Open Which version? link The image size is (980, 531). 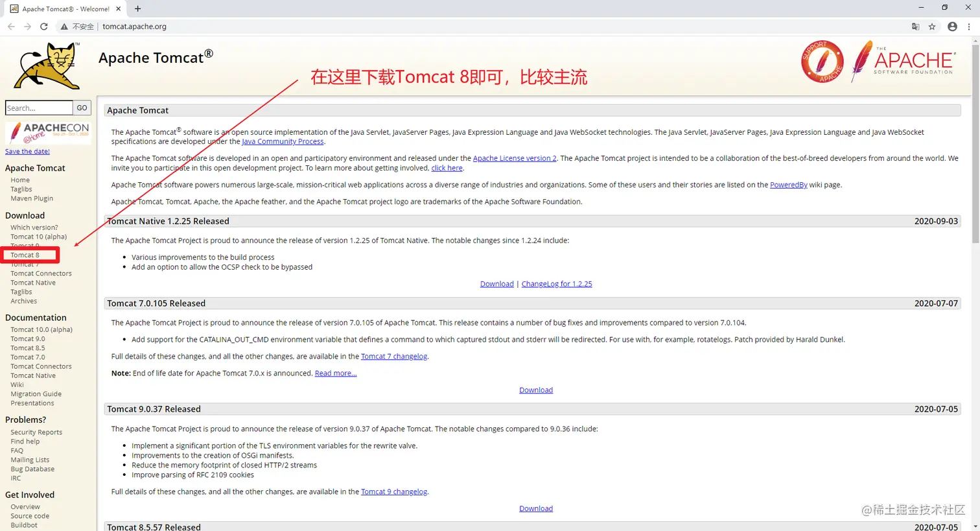point(34,228)
